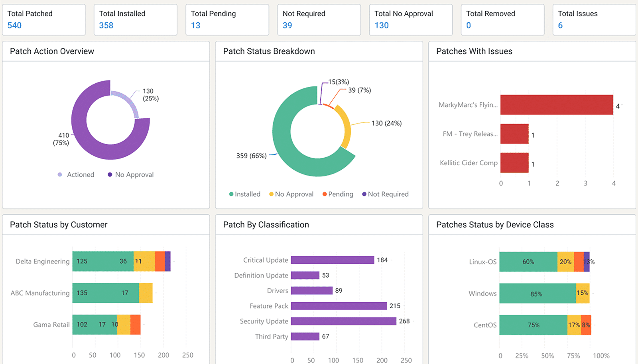The image size is (638, 364).
Task: Click the 540 Total Patched value
Action: (x=14, y=25)
